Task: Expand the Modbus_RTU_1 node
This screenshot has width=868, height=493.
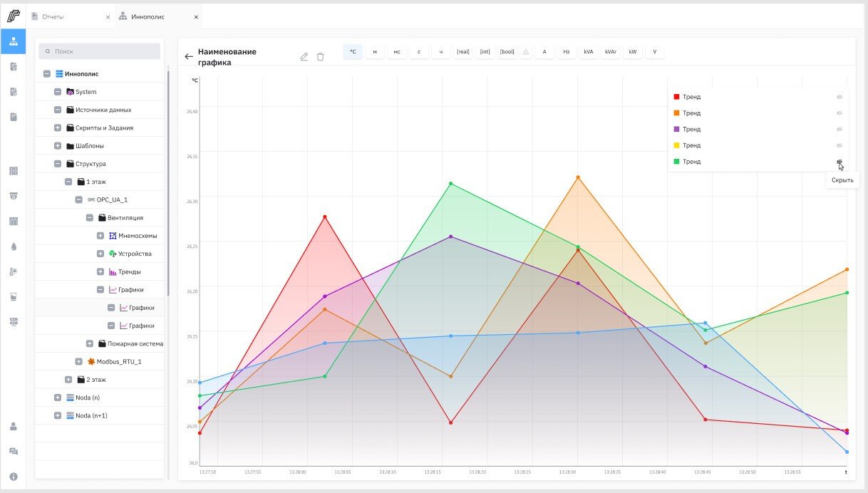Action: 79,362
